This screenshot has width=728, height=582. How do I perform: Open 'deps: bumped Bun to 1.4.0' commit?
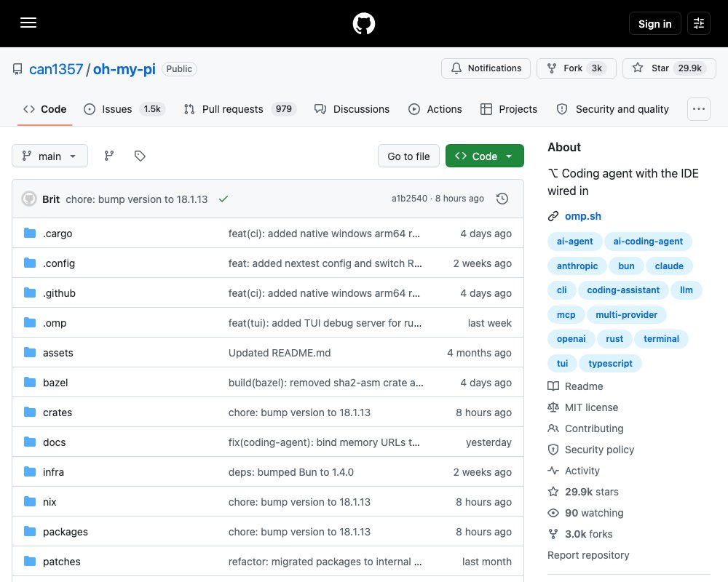(x=290, y=472)
